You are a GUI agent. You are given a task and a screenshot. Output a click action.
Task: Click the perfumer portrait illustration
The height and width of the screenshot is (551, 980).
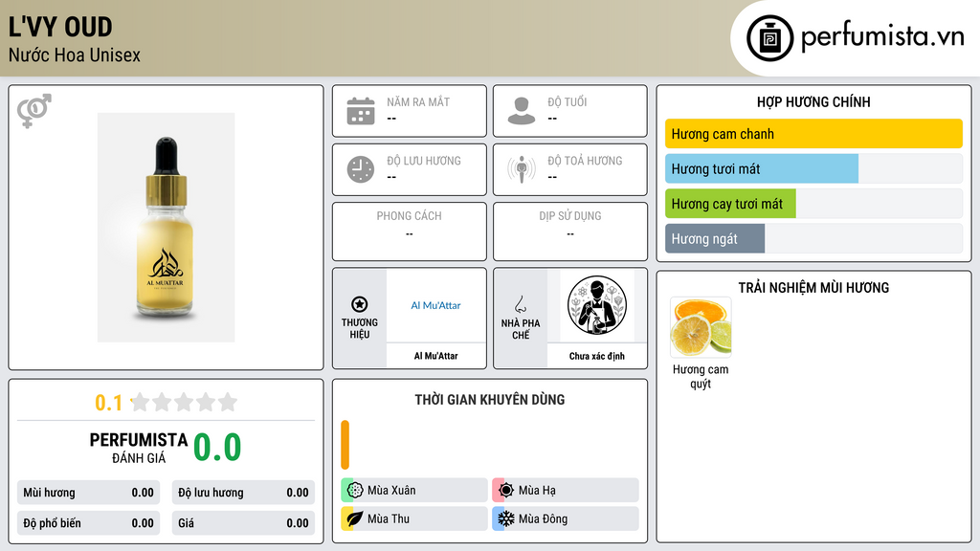click(597, 305)
